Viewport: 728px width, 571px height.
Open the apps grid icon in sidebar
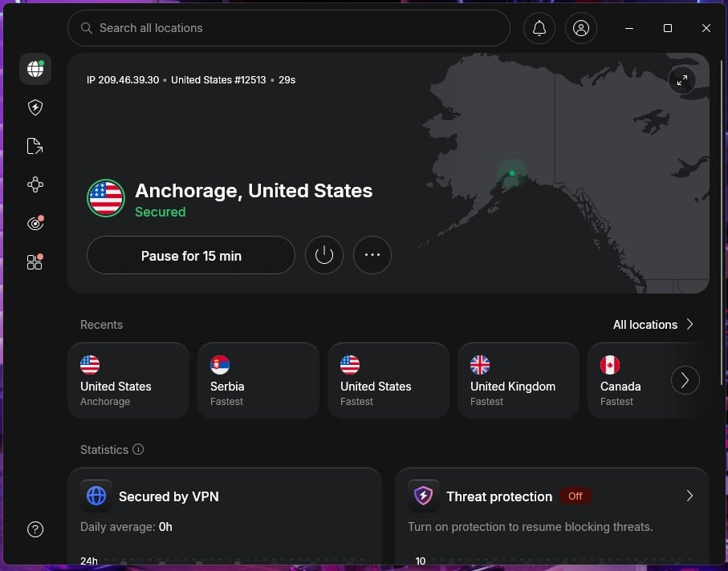tap(35, 261)
